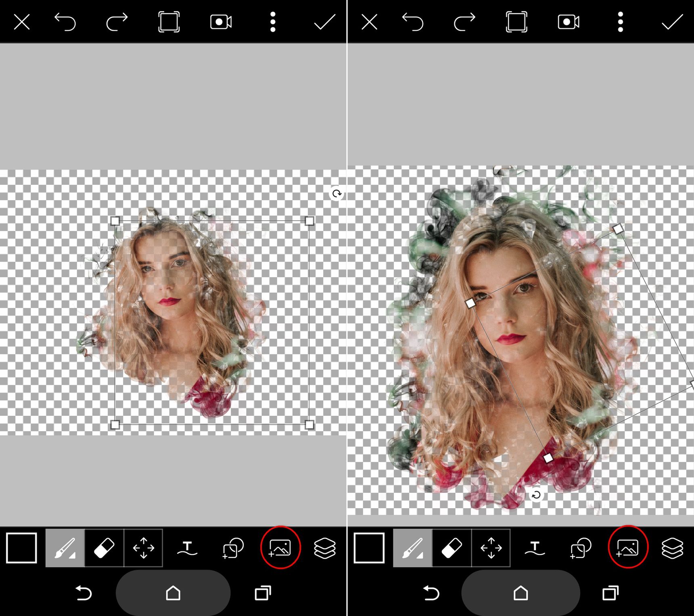
Task: Open Shape tool in left toolbar
Action: [233, 548]
